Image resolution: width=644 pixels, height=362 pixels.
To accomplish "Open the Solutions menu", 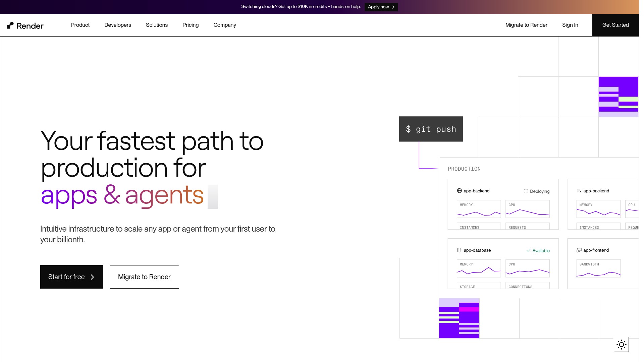I will (x=157, y=25).
